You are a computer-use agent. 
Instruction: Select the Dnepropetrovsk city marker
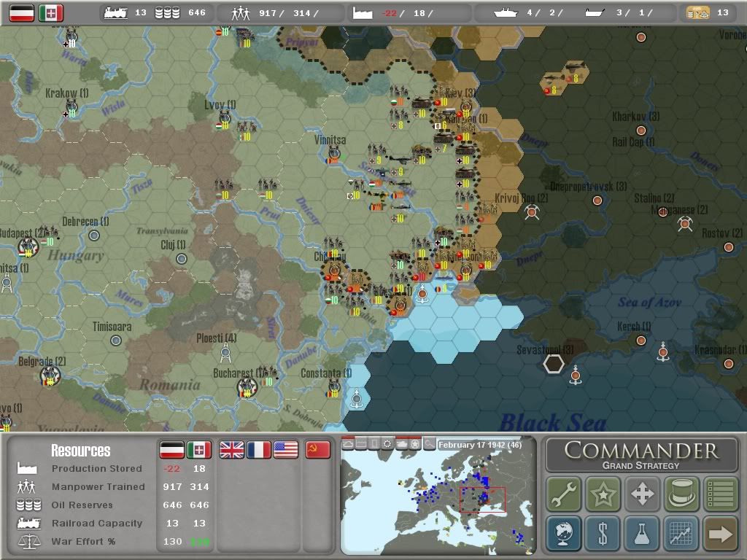[x=597, y=201]
